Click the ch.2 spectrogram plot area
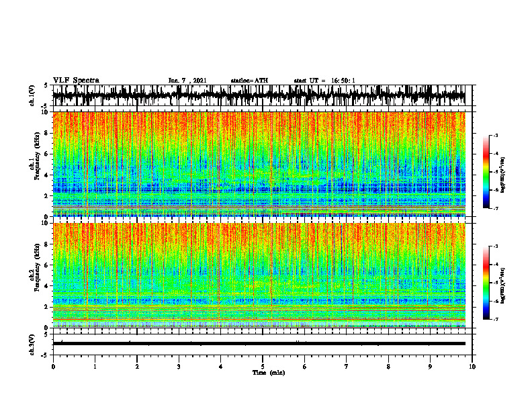Image resolution: width=532 pixels, height=411 pixels. click(x=259, y=275)
